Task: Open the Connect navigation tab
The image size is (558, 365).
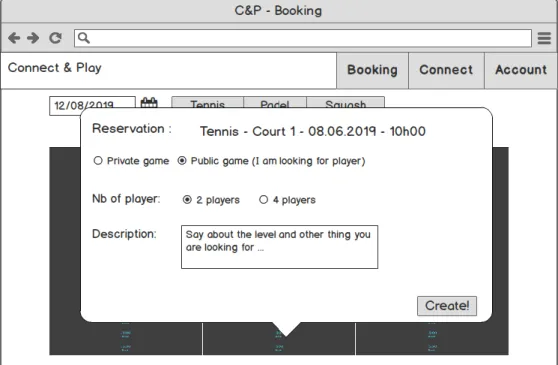Action: tap(446, 70)
